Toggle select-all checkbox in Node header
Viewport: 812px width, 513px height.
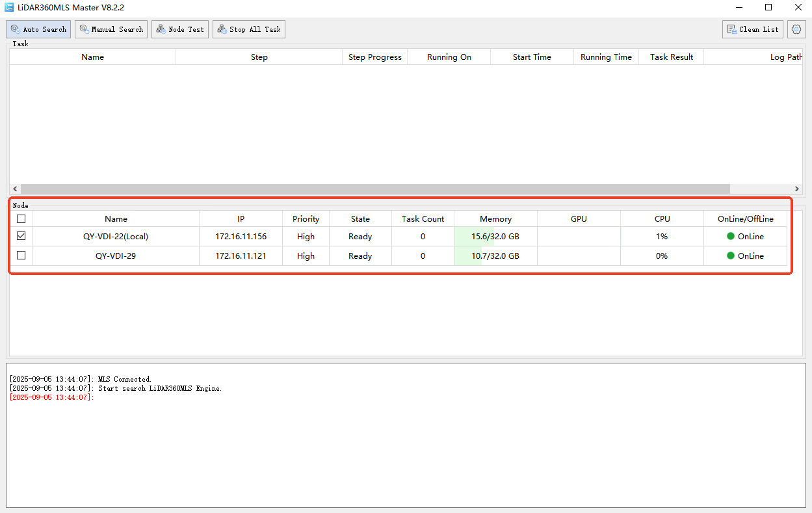pos(21,219)
